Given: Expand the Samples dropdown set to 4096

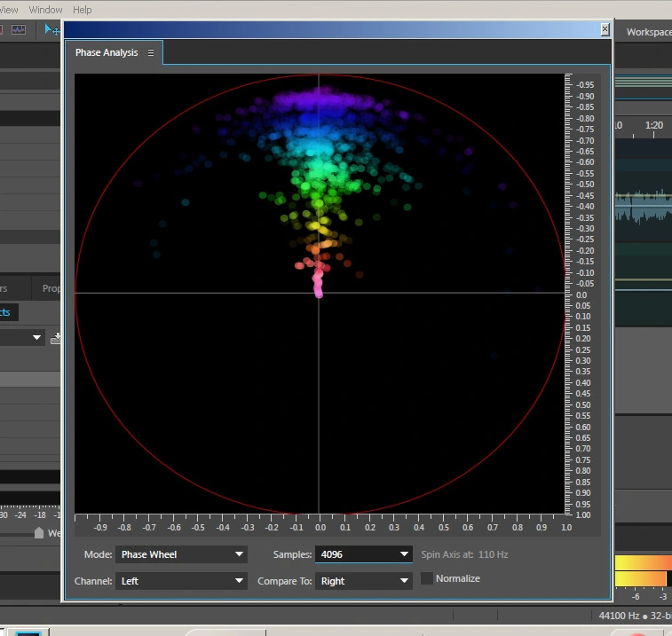Looking at the screenshot, I should pyautogui.click(x=364, y=554).
